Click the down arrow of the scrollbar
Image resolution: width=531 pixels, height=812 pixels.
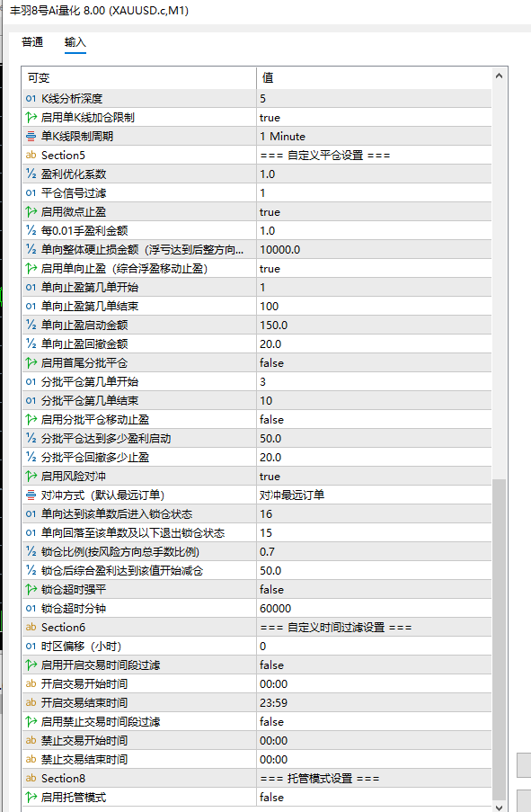tap(499, 807)
